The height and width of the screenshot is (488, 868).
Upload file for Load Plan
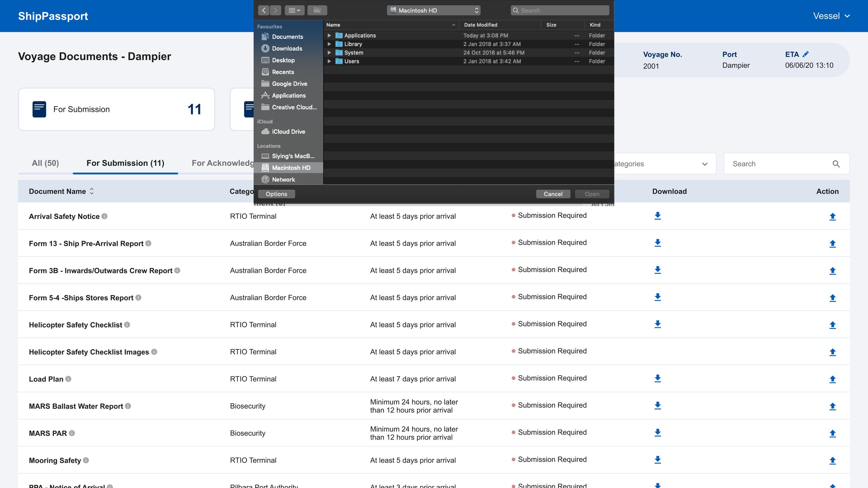pyautogui.click(x=832, y=379)
